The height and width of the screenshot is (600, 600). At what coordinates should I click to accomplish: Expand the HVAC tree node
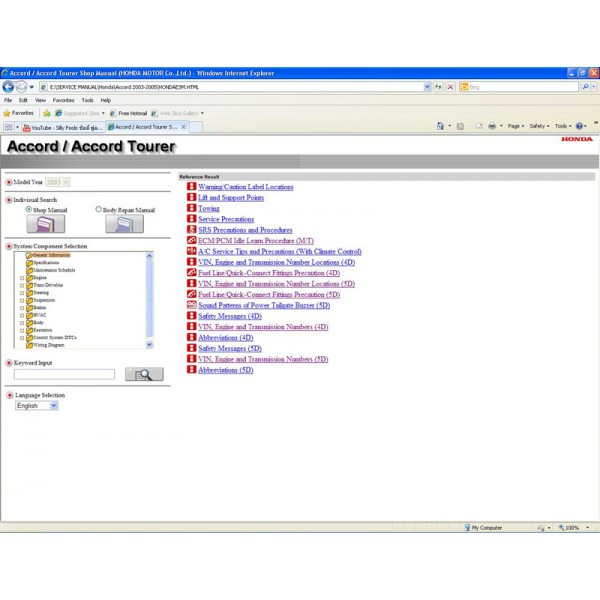(22, 316)
